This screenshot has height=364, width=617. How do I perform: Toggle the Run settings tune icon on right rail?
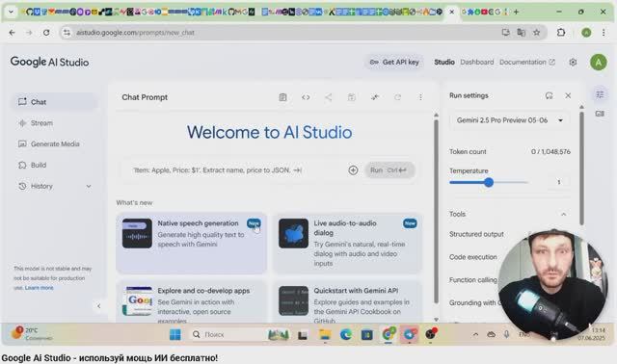pos(600,94)
